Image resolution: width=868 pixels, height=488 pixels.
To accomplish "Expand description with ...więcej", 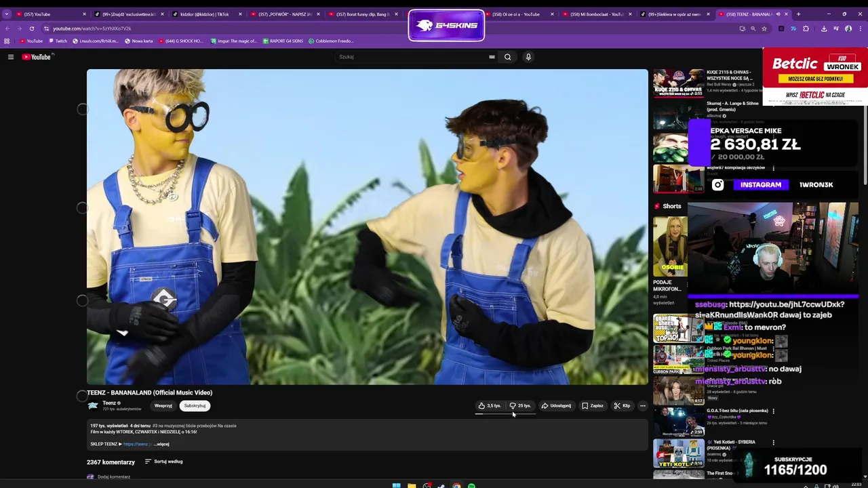I will (x=161, y=444).
